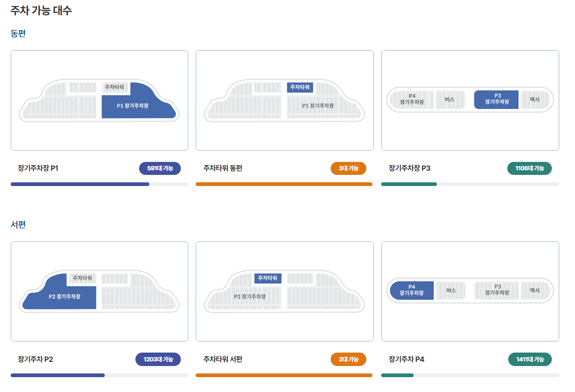Click the 택시 zone in the P4 card map

535,290
